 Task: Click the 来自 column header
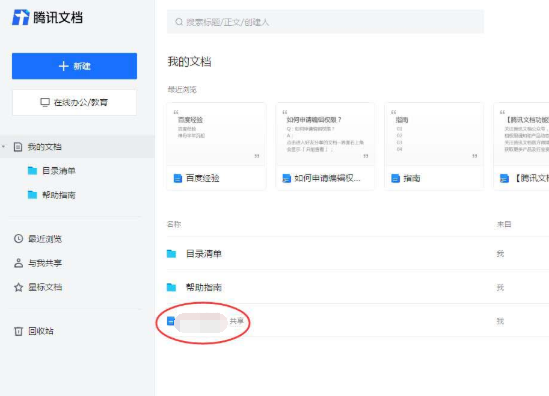[504, 224]
